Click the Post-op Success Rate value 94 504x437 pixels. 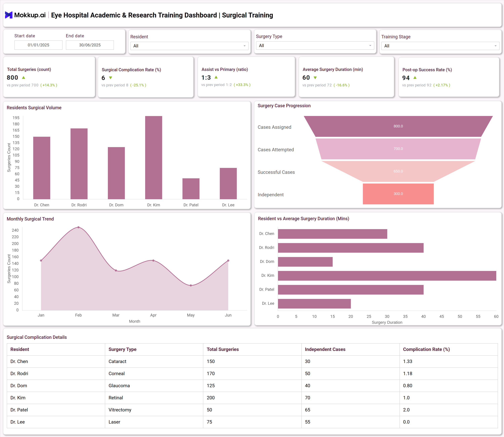(406, 78)
